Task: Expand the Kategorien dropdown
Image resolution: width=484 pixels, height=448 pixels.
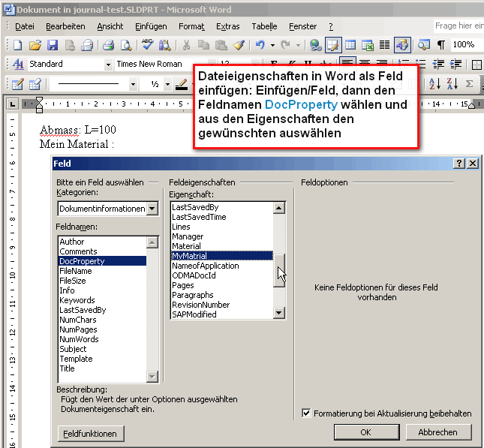Action: coord(152,209)
